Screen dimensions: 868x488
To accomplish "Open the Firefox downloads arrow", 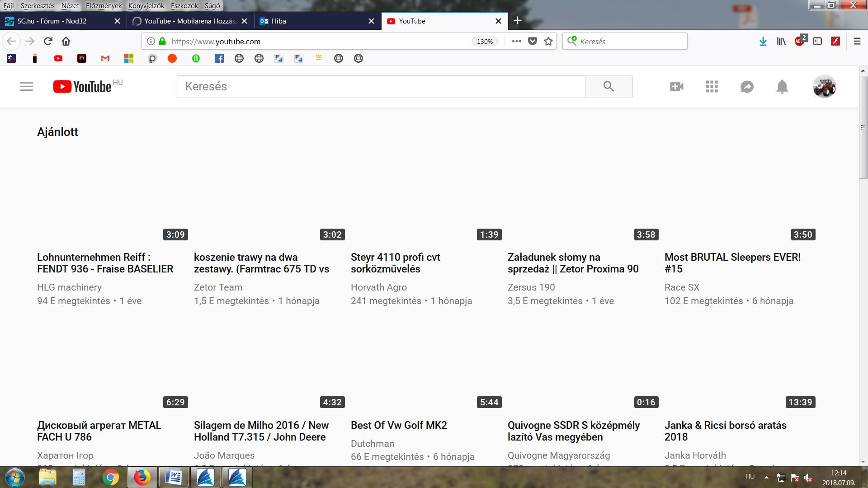I will pos(763,41).
